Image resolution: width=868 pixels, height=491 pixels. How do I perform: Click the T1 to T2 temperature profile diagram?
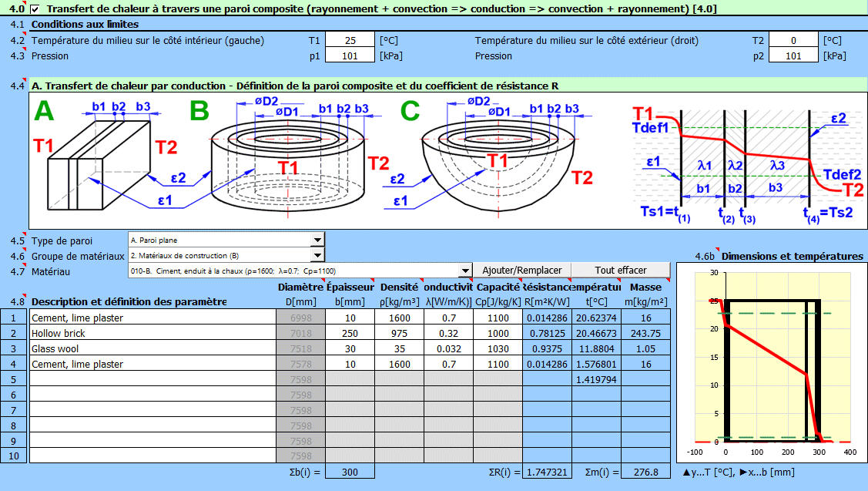click(743, 162)
